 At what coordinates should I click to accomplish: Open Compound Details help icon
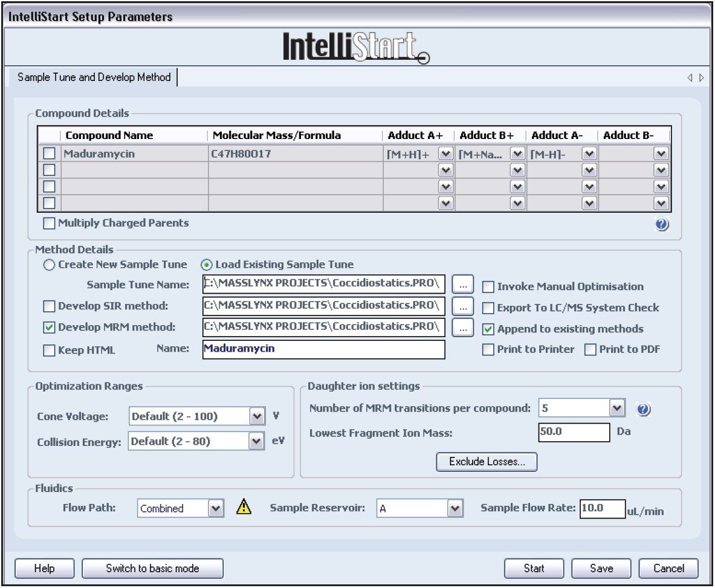(x=662, y=224)
